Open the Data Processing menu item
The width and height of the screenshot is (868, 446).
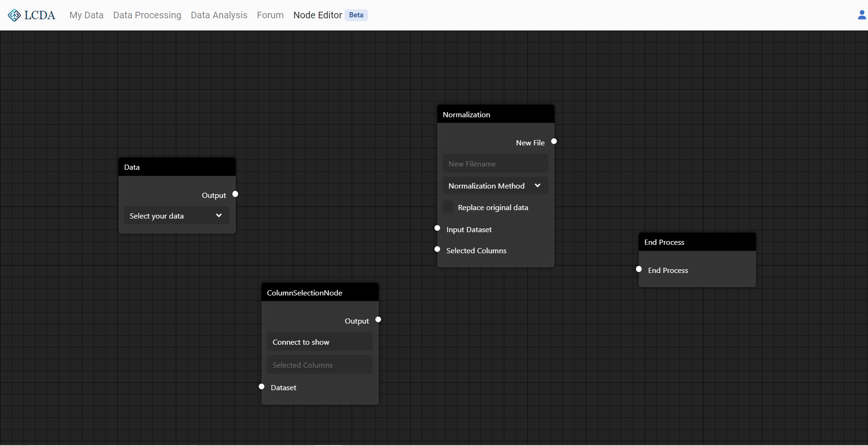point(147,15)
